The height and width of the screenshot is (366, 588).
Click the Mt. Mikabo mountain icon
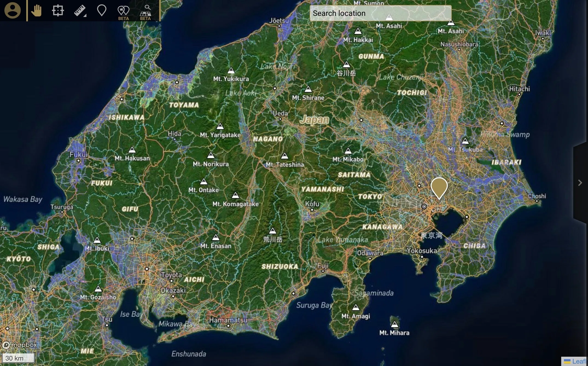[348, 151]
